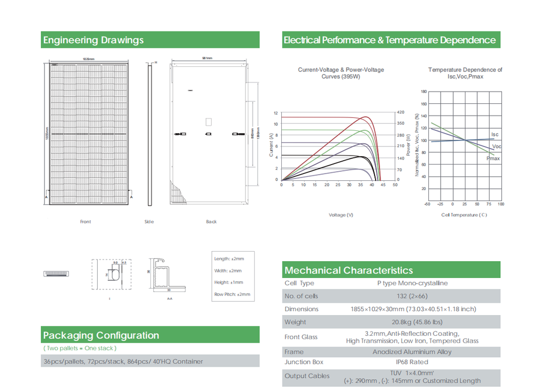Click the "Cell Temperature (C)" axis label
This screenshot has width=539, height=392.
click(464, 215)
